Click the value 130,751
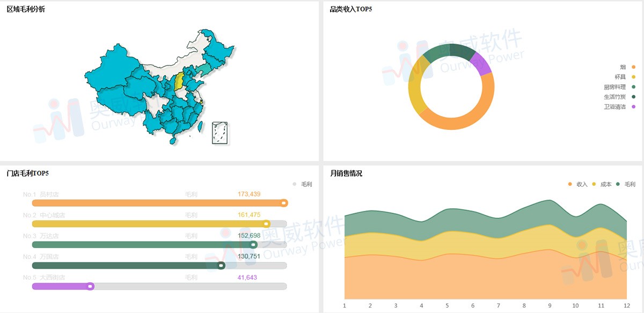 click(x=249, y=257)
